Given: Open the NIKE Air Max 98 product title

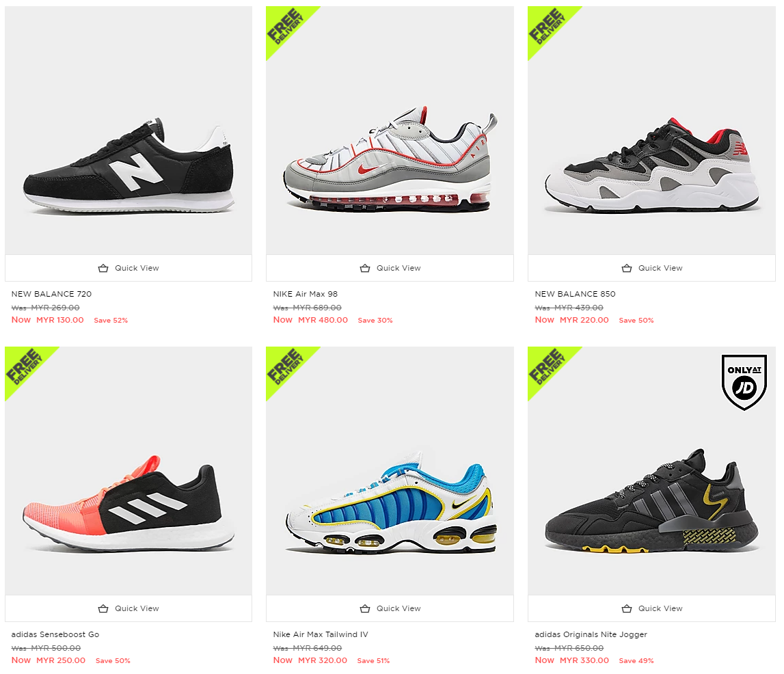Looking at the screenshot, I should point(305,294).
